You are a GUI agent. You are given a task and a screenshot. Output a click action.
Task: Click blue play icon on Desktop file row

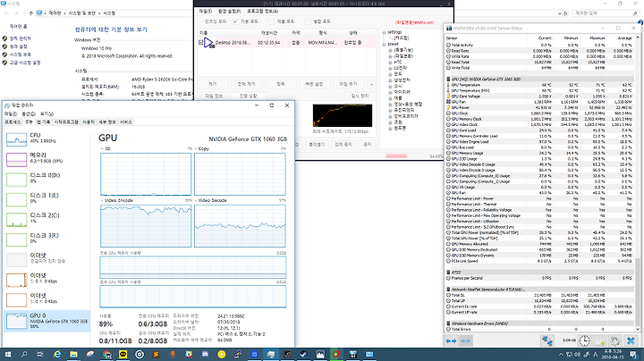pos(208,42)
